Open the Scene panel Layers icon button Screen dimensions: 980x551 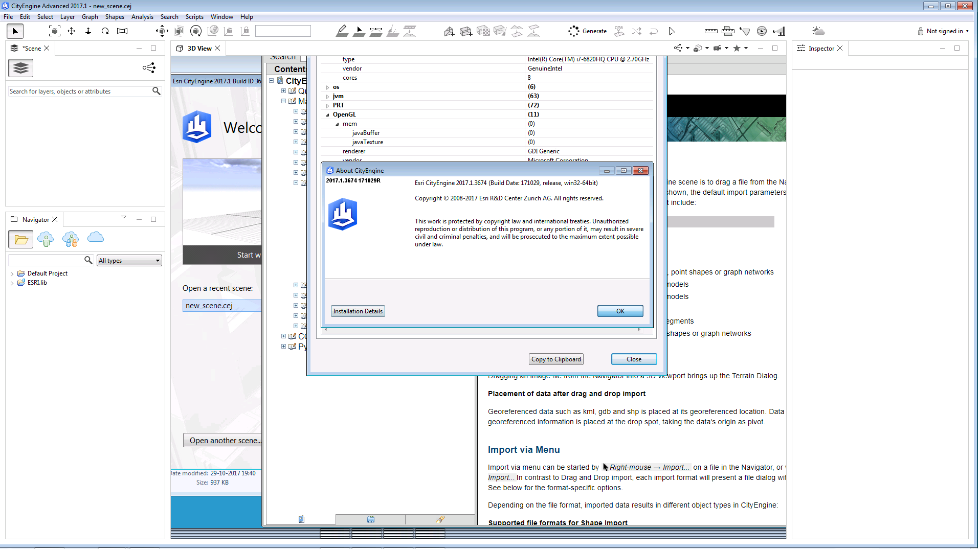pyautogui.click(x=21, y=68)
